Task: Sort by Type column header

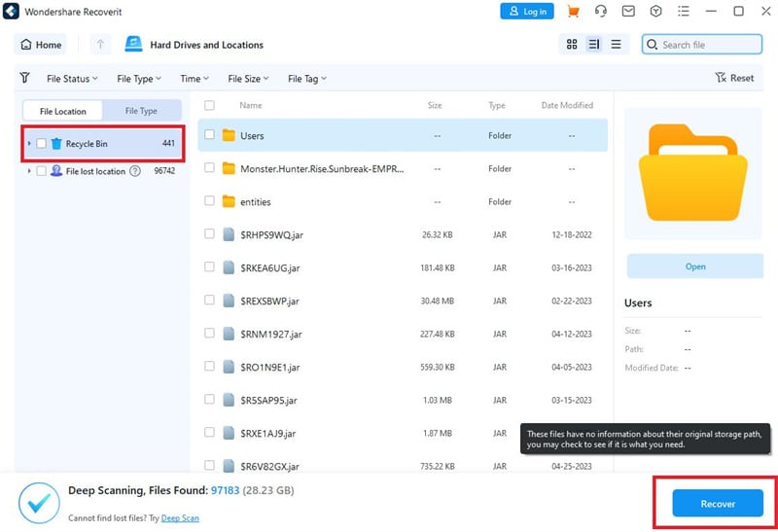Action: point(497,105)
